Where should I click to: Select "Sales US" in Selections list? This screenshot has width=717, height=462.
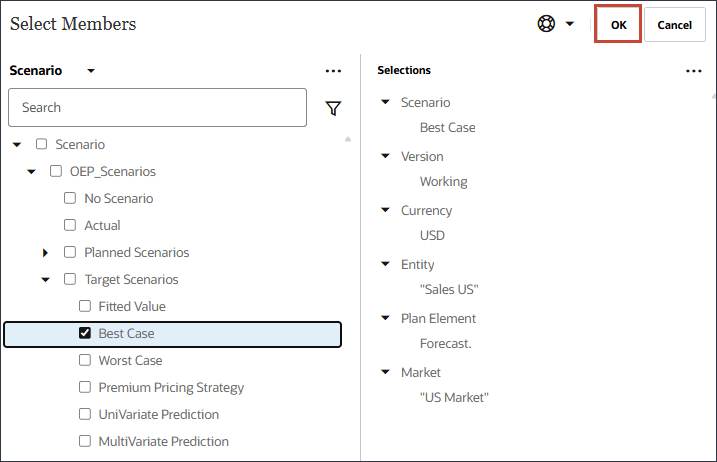point(449,289)
